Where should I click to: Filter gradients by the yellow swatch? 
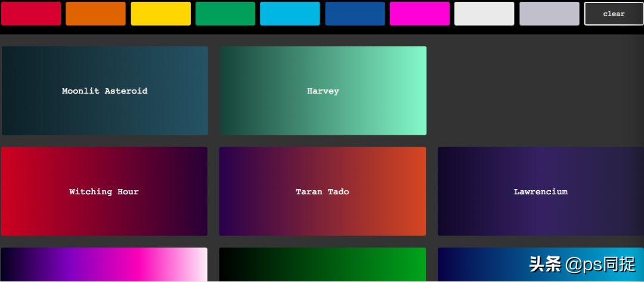(x=160, y=14)
